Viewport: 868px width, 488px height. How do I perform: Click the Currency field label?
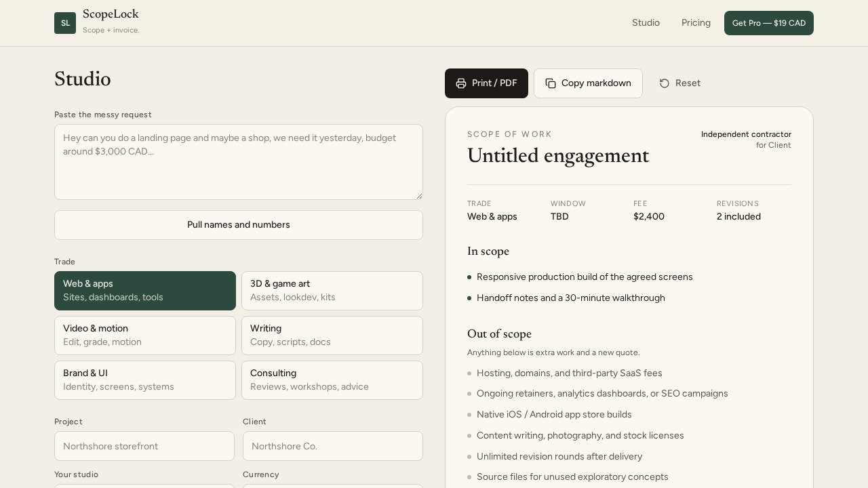pyautogui.click(x=261, y=474)
